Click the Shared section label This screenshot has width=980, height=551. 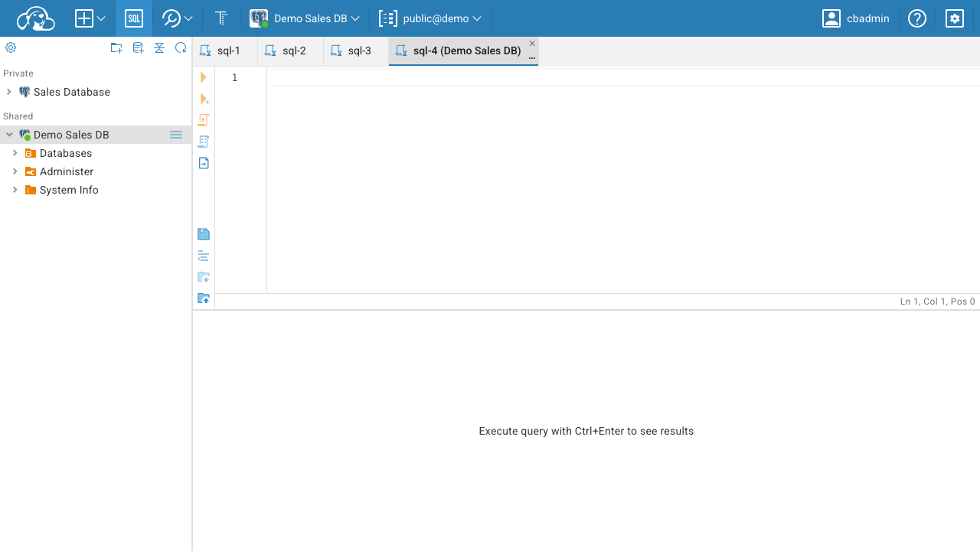click(x=18, y=116)
